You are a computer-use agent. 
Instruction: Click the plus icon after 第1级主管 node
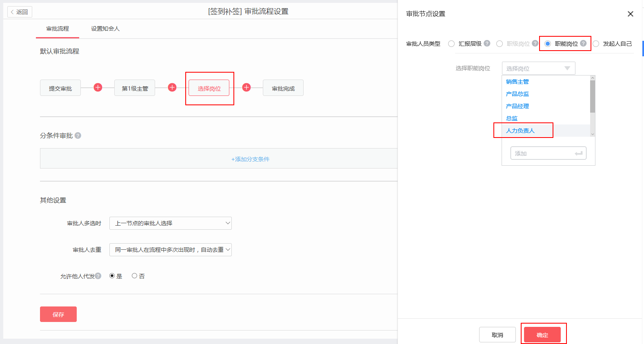[x=172, y=87]
